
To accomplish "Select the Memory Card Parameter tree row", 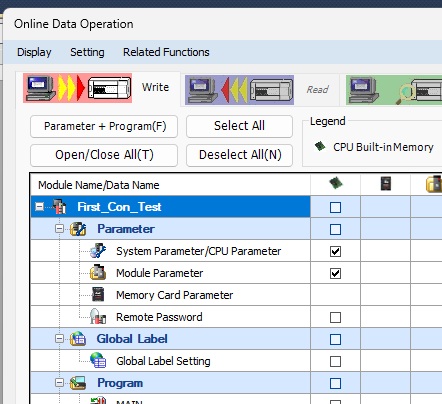I will point(170,295).
